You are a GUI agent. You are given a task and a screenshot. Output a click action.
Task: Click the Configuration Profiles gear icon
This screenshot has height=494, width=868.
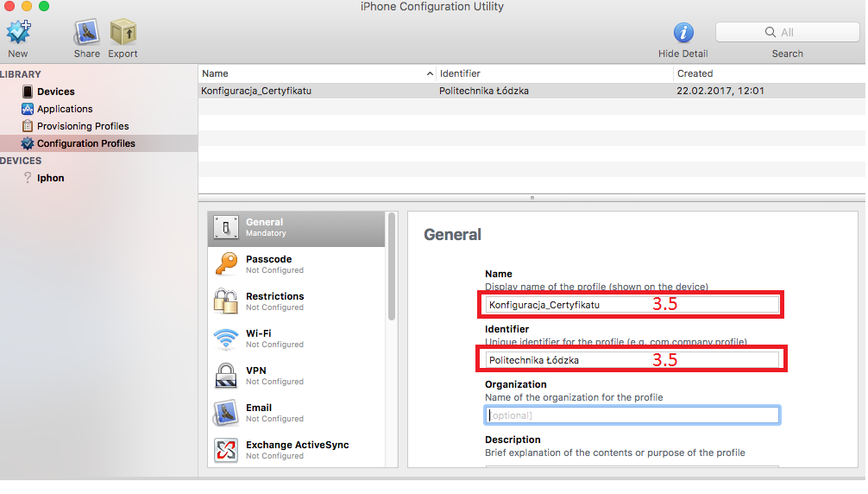pyautogui.click(x=27, y=142)
